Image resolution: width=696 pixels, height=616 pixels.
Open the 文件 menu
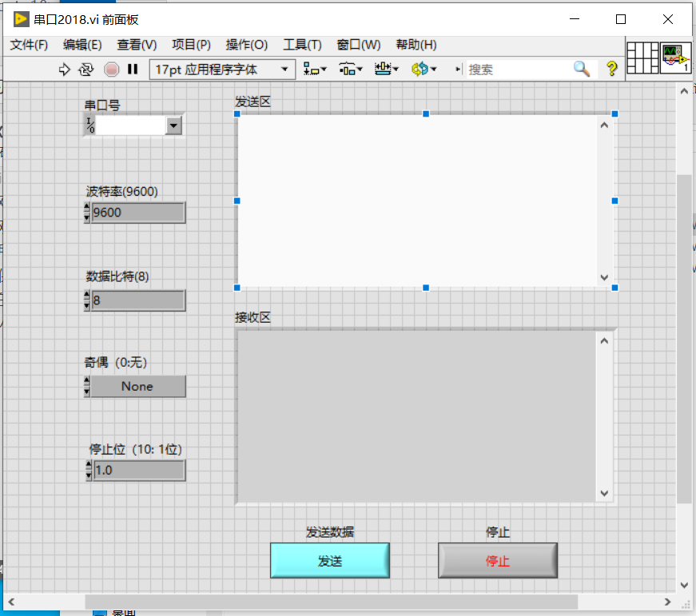[x=29, y=45]
